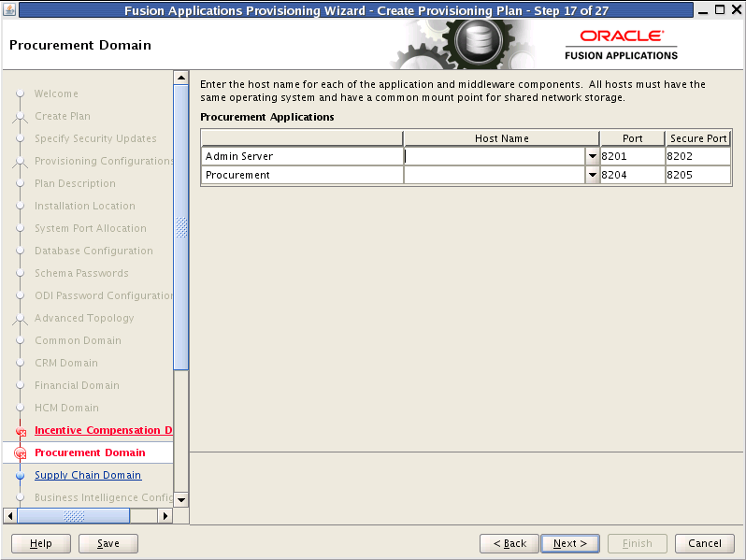Click the Incentive Compensation error step icon

pyautogui.click(x=21, y=431)
